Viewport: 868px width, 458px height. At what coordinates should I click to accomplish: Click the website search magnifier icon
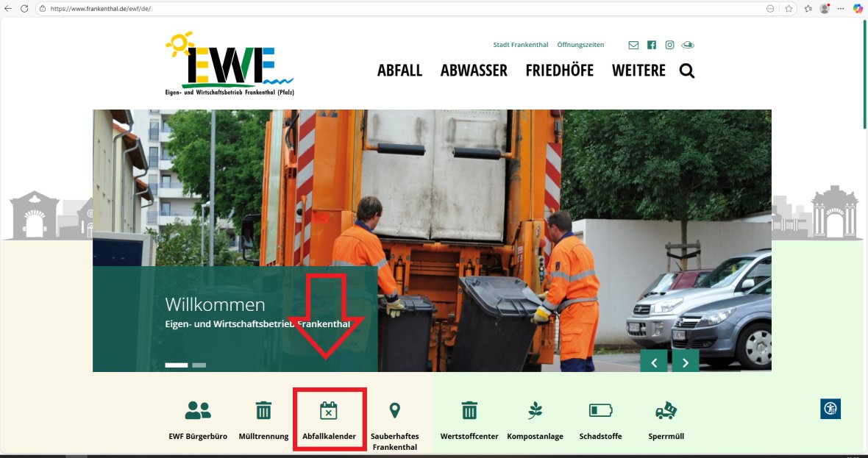(x=687, y=71)
